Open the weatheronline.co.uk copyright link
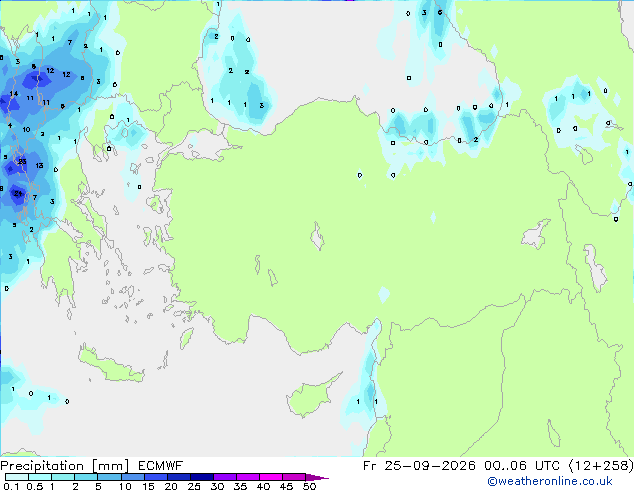The width and height of the screenshot is (634, 490). click(549, 481)
